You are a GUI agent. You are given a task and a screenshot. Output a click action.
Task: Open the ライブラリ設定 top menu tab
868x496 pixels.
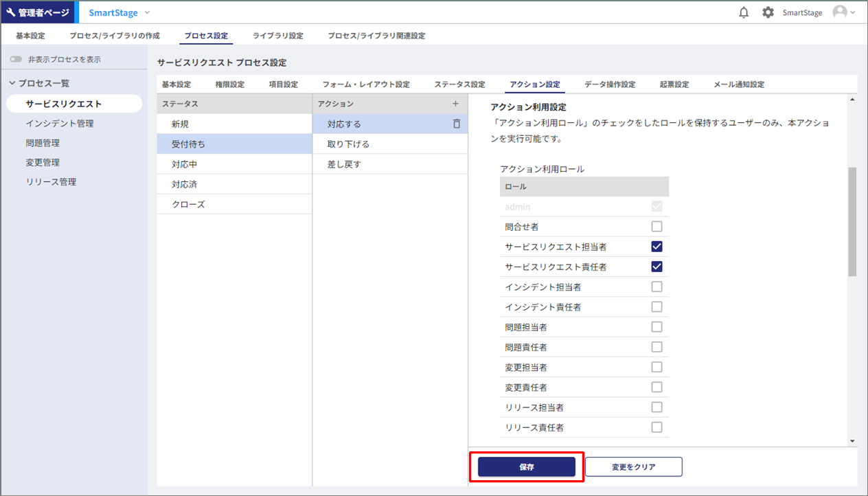(277, 36)
